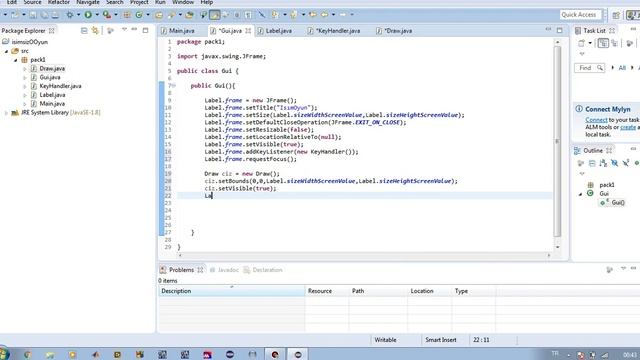Switch to Label.java editor tab
Screen dimensions: 640x360
[x=275, y=31]
